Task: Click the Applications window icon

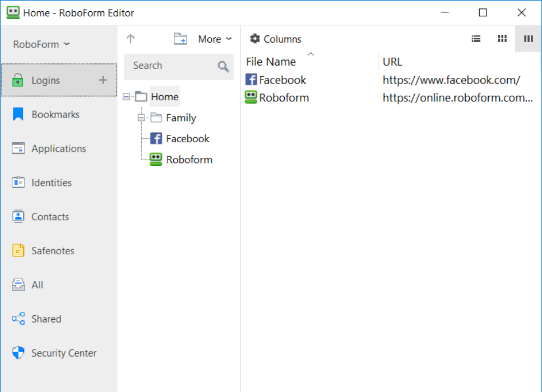Action: click(x=18, y=148)
